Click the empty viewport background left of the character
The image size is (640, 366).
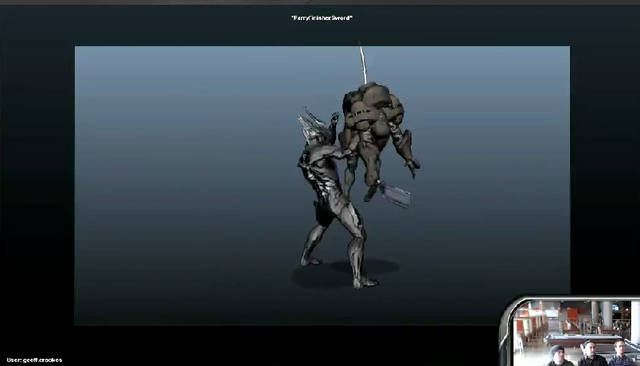click(x=184, y=184)
